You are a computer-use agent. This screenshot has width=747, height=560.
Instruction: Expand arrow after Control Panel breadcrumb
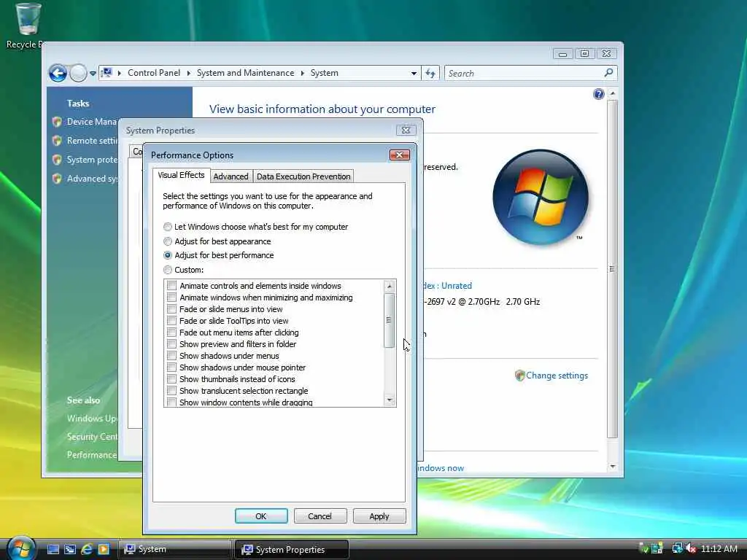[x=189, y=74]
